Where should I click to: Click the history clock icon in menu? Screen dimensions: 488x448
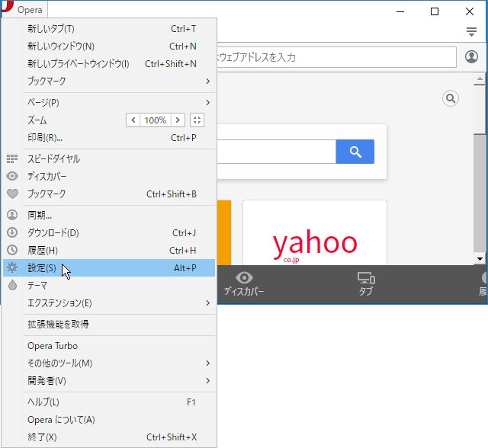coord(12,250)
